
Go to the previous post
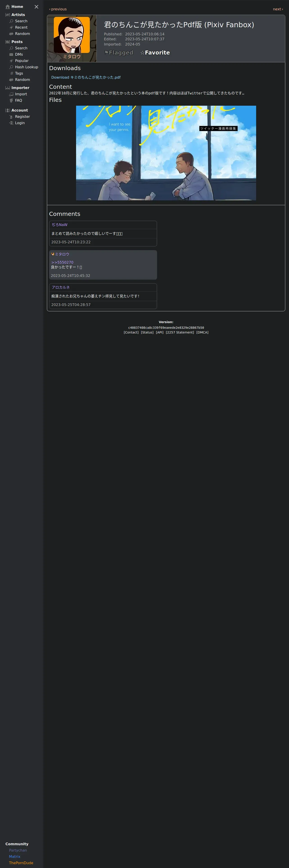[58, 9]
